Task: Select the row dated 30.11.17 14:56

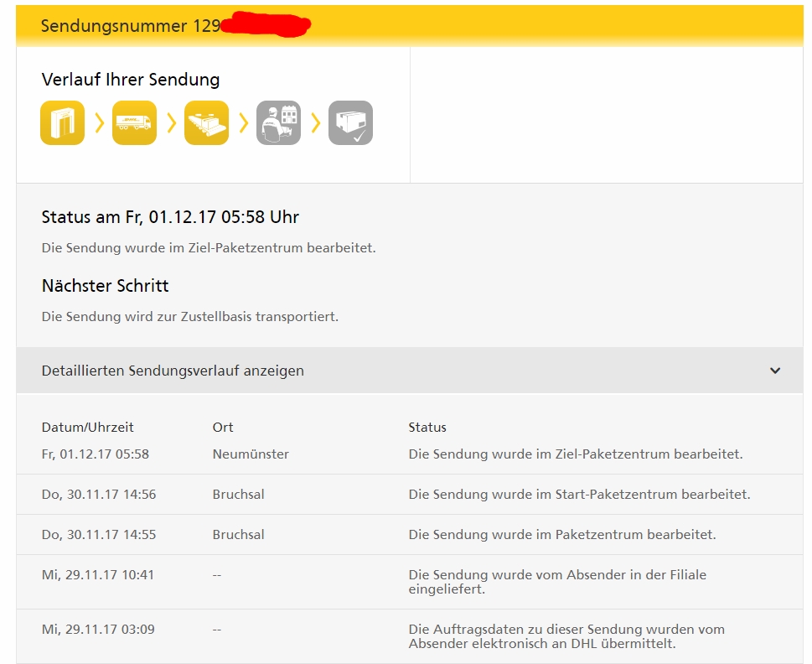Action: click(99, 495)
